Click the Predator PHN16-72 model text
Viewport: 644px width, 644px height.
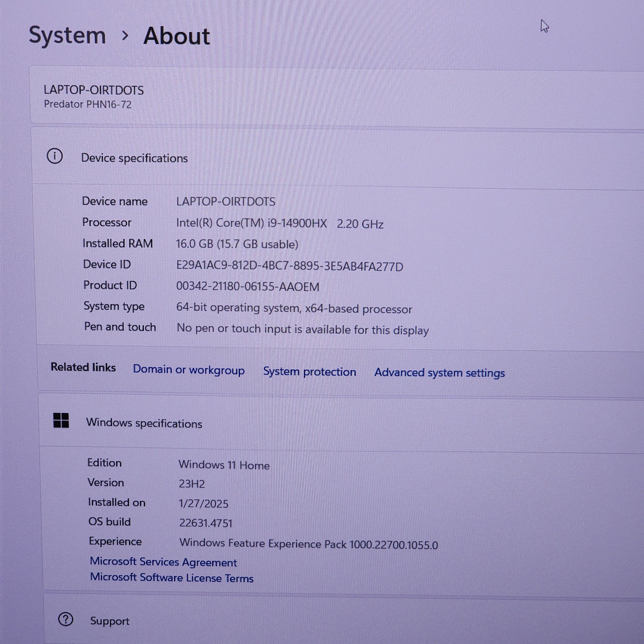coord(88,104)
